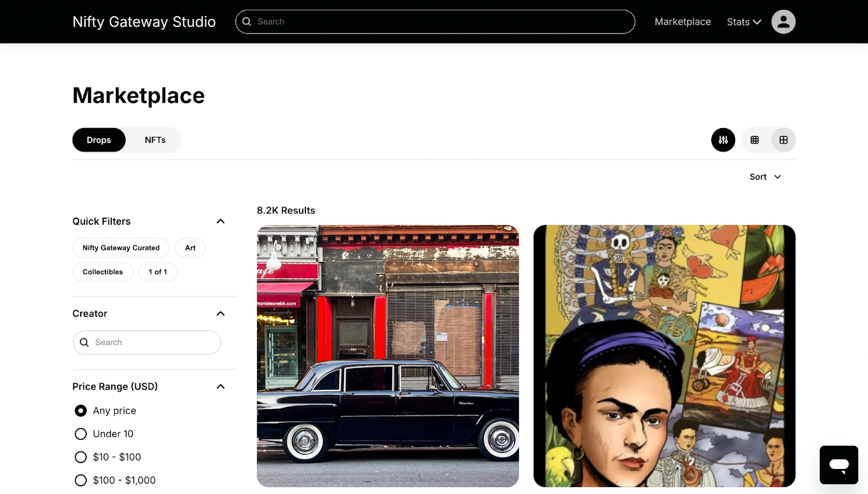Switch to the large grid view icon
This screenshot has width=868, height=494.
[x=783, y=140]
